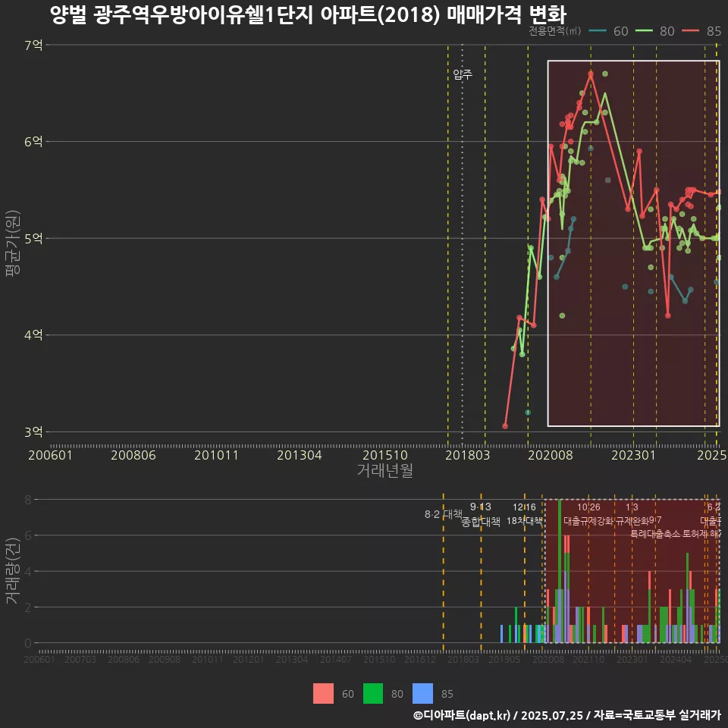Click the '특례대출축소' annotation text
Viewport: 728px width, 728px height.
pyautogui.click(x=655, y=534)
